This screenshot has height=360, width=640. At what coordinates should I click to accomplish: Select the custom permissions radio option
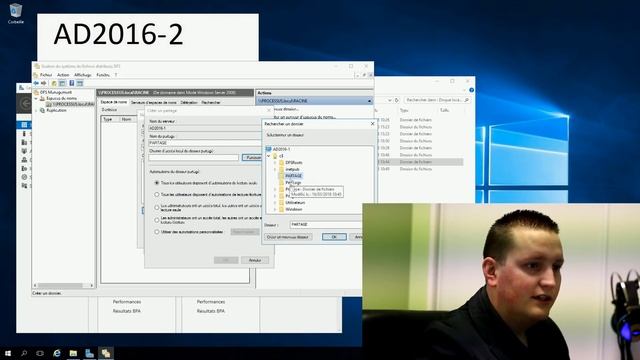(x=157, y=231)
